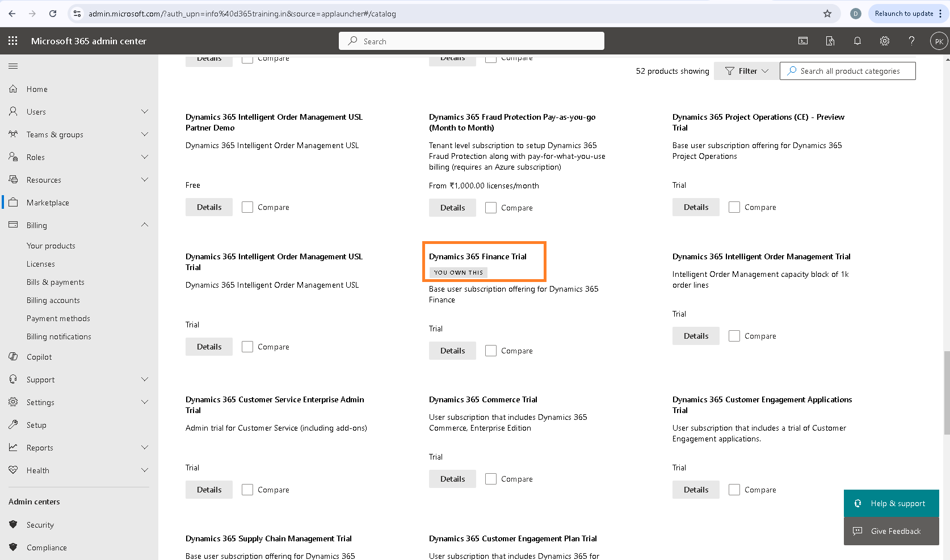Expand the Teams & groups chevron
950x560 pixels.
pos(145,134)
